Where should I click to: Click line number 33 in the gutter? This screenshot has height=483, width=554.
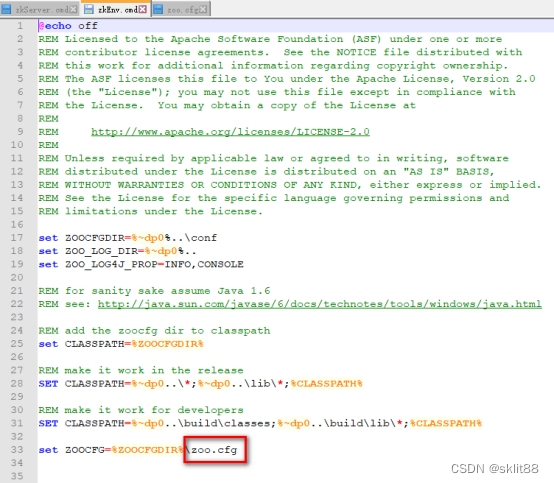[17, 450]
